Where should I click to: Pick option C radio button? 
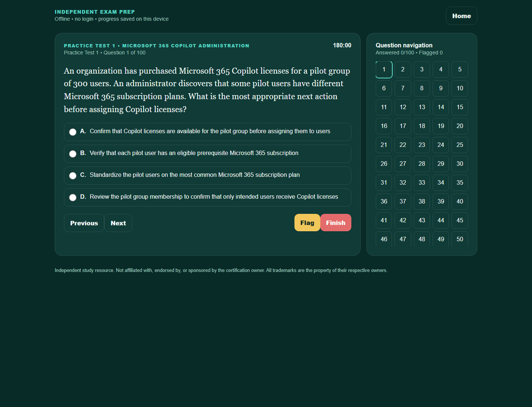pyautogui.click(x=73, y=175)
